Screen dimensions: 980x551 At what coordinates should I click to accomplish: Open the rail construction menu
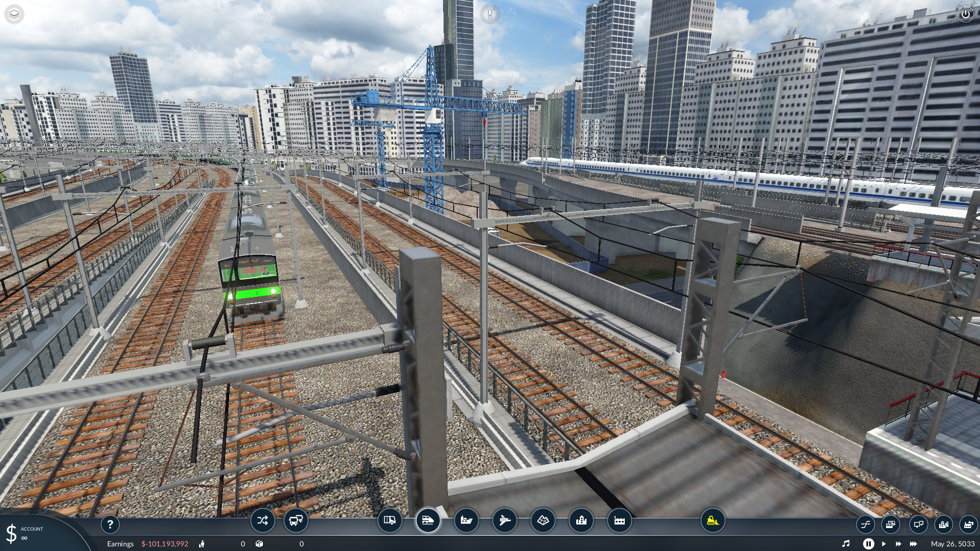click(x=428, y=520)
